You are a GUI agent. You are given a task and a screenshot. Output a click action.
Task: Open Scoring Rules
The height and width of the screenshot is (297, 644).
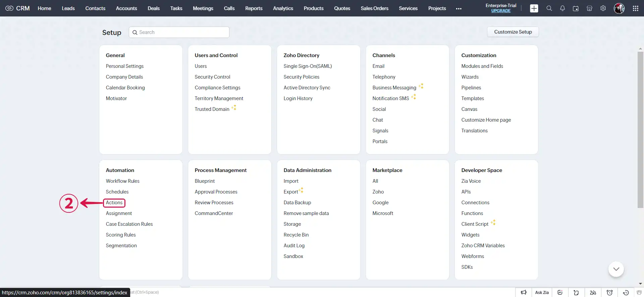pyautogui.click(x=121, y=235)
